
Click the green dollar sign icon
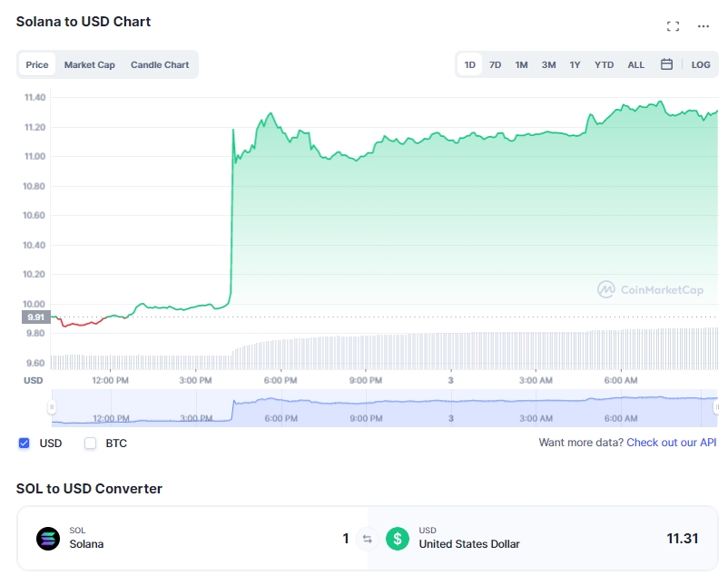click(398, 539)
